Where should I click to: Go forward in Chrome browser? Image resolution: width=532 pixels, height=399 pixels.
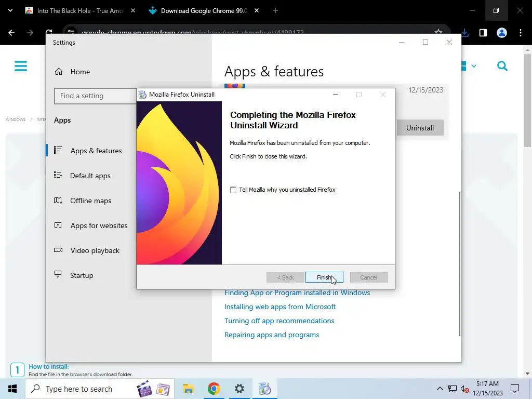point(30,33)
